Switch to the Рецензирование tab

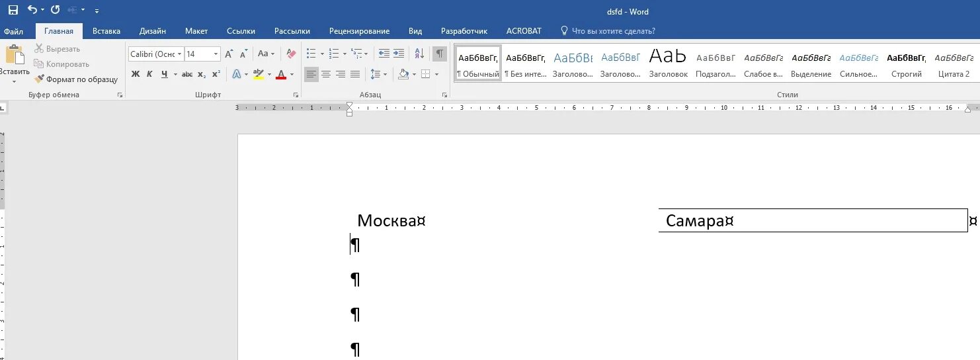click(x=360, y=31)
